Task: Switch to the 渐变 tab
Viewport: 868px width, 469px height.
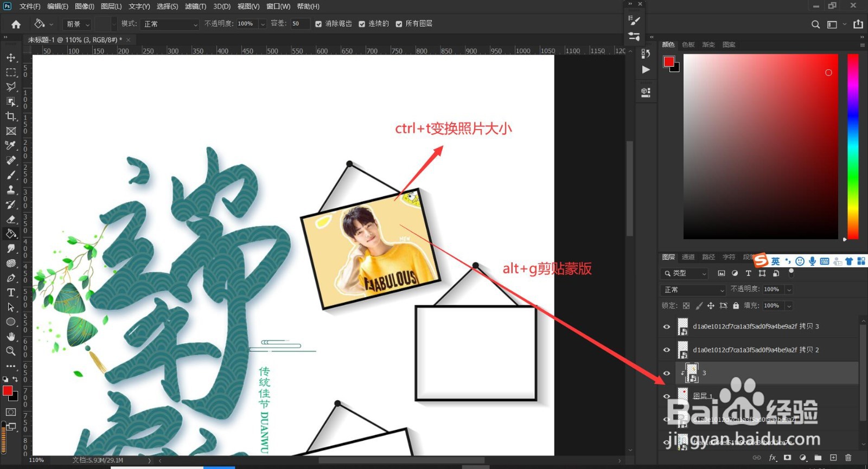Action: click(x=709, y=44)
